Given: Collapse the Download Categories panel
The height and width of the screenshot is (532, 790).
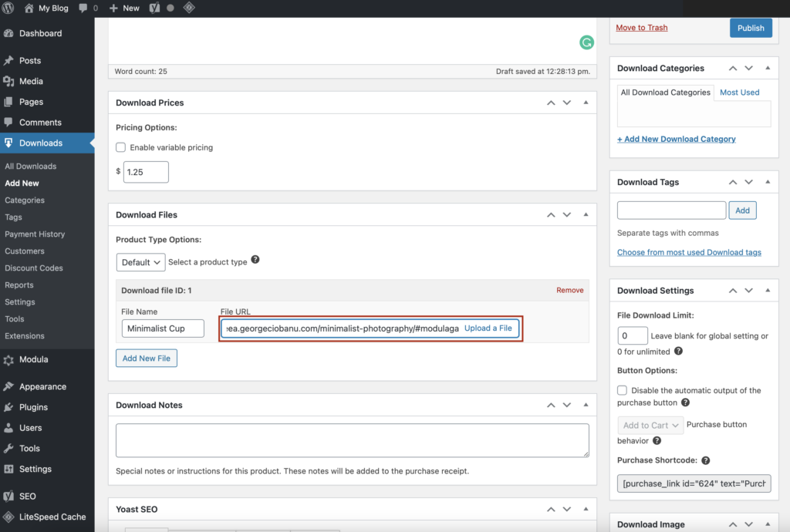Looking at the screenshot, I should pyautogui.click(x=768, y=68).
